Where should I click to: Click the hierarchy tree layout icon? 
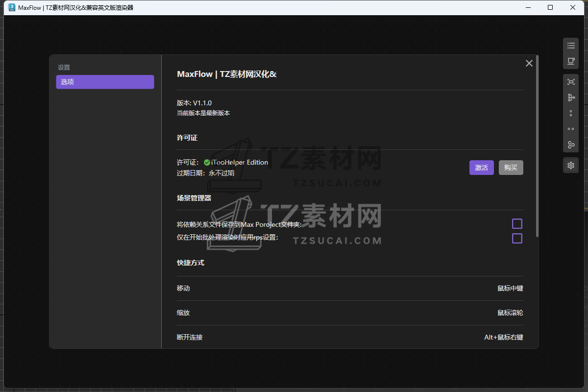tap(571, 98)
